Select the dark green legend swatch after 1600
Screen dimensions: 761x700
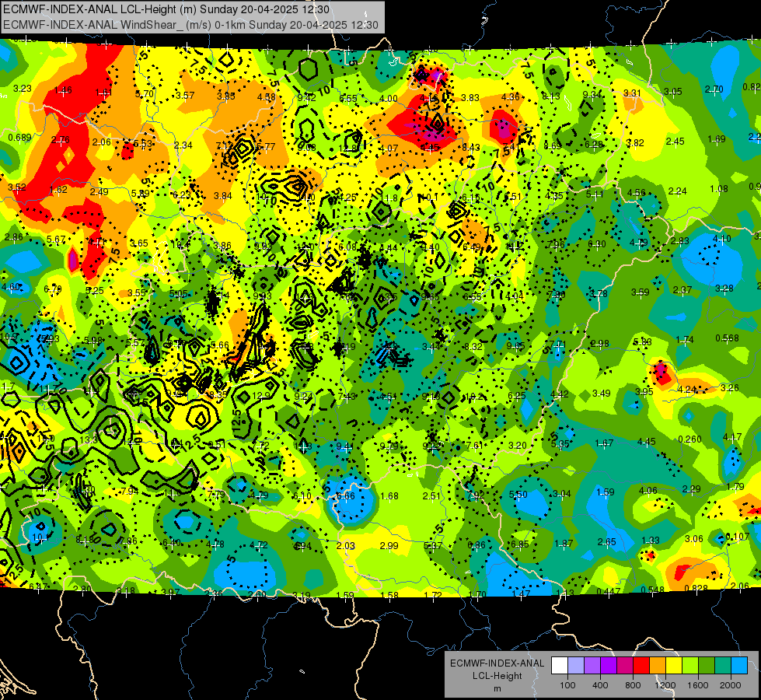(707, 666)
